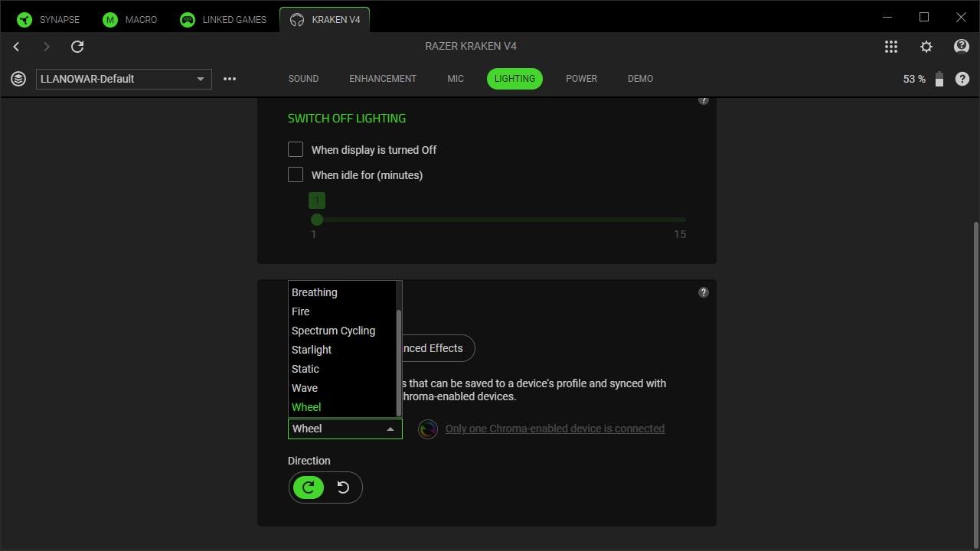This screenshot has width=980, height=551.
Task: Open the Macro tab
Action: (130, 19)
